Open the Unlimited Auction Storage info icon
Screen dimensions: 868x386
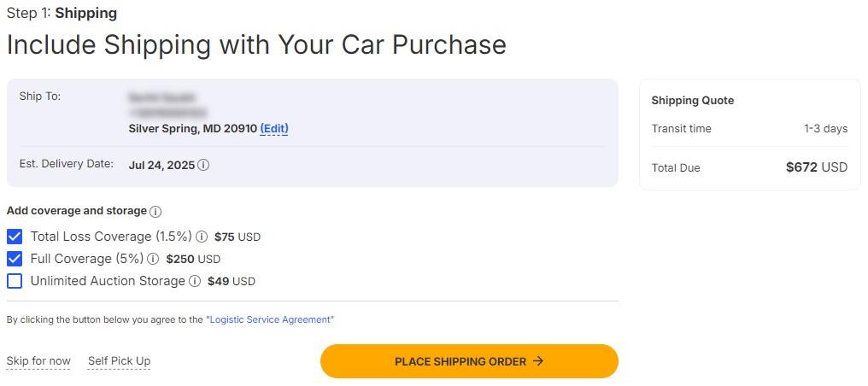point(195,281)
